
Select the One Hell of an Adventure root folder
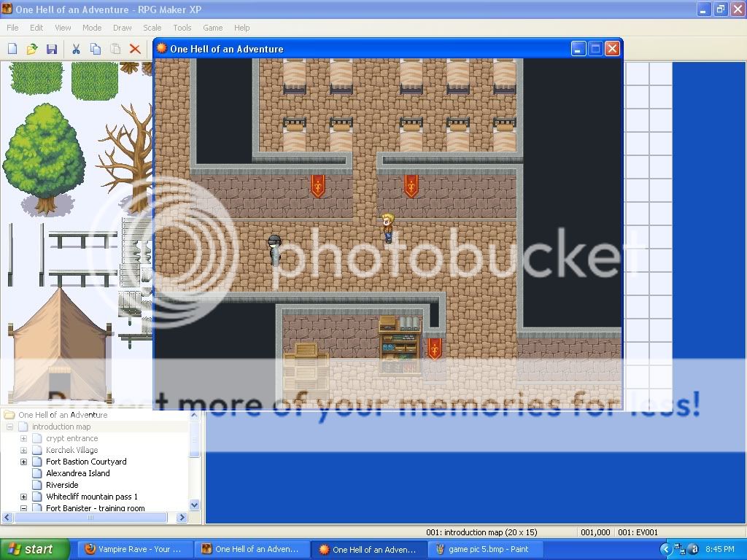coord(63,415)
